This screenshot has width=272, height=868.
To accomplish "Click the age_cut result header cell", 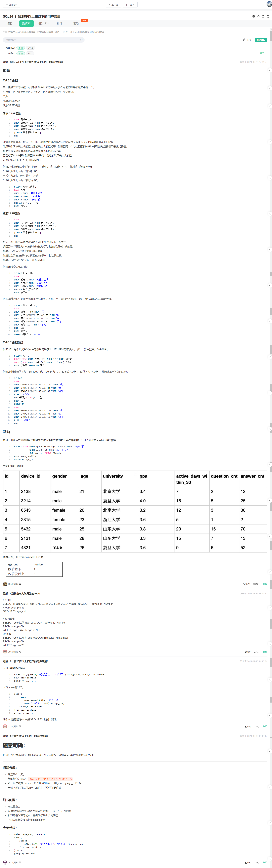I will 19,564.
